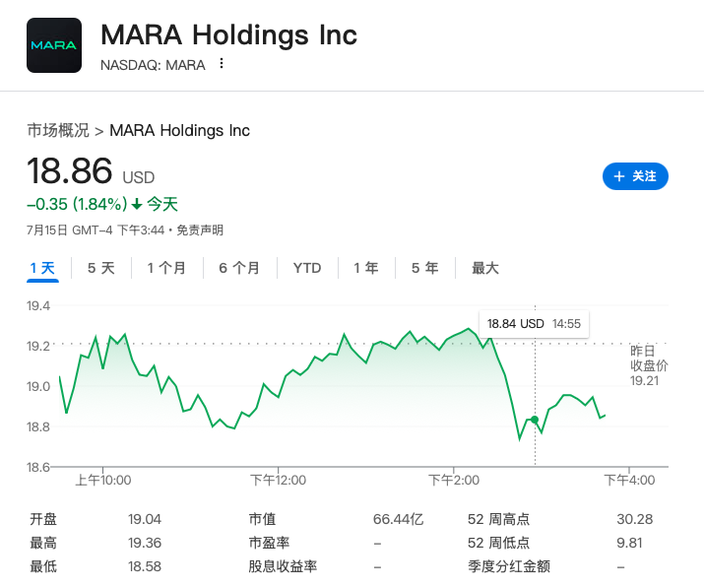
Task: Select the 1 年 chart range tab
Action: pos(365,268)
